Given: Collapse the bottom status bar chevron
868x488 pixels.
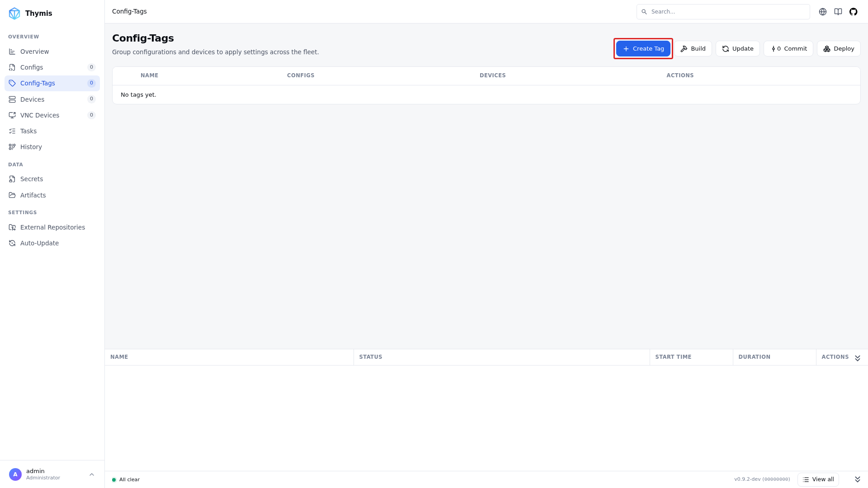Looking at the screenshot, I should tap(858, 479).
